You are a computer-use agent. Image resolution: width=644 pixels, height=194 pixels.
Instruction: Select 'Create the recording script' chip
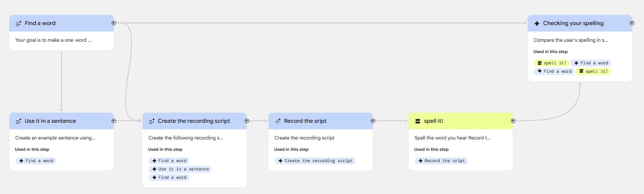point(315,161)
